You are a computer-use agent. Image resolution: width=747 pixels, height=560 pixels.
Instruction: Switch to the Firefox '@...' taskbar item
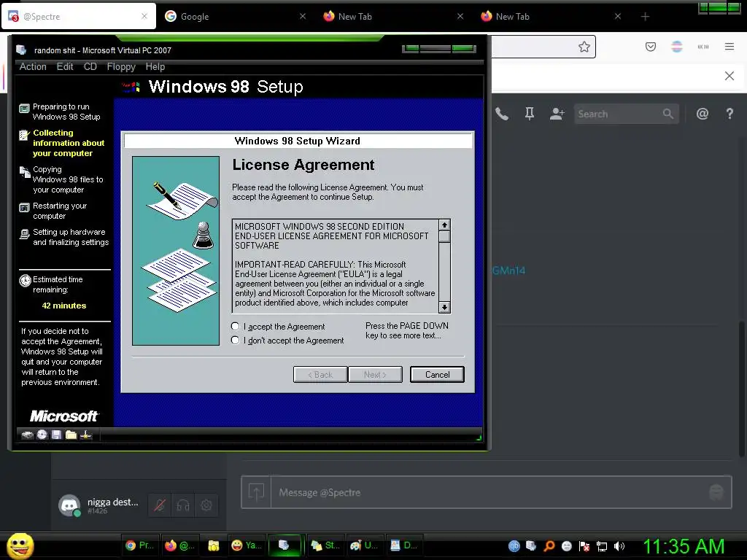[179, 545]
